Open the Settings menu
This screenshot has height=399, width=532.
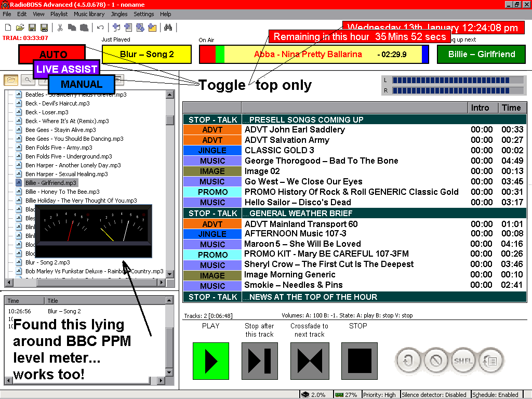coord(143,14)
